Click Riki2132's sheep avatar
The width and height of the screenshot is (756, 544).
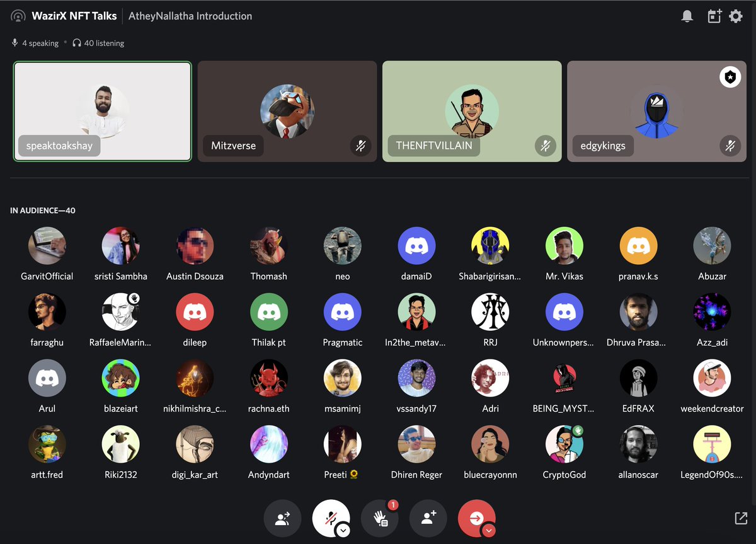click(x=121, y=444)
